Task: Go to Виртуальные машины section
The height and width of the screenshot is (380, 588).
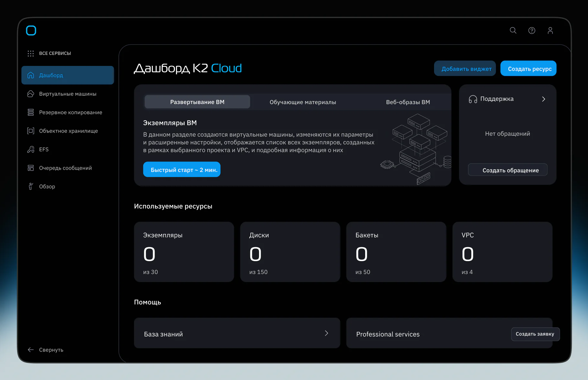Action: (x=68, y=94)
